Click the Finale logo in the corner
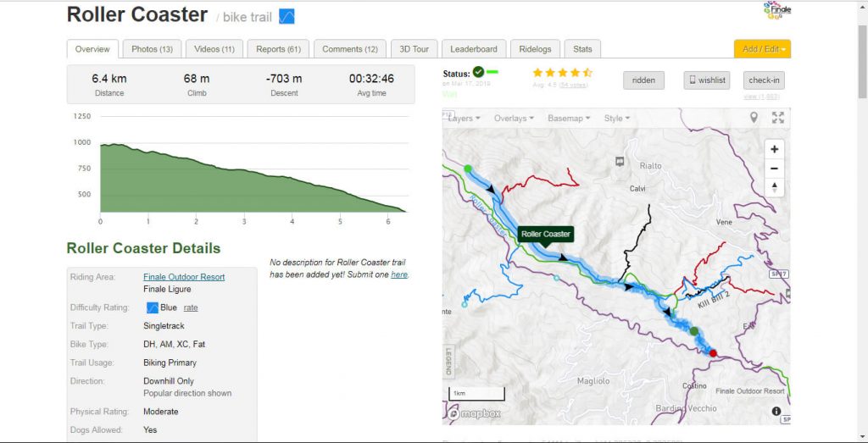 click(776, 11)
